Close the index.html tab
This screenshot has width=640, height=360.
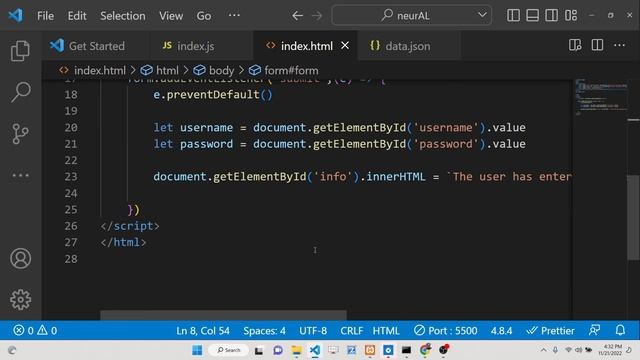[x=345, y=46]
